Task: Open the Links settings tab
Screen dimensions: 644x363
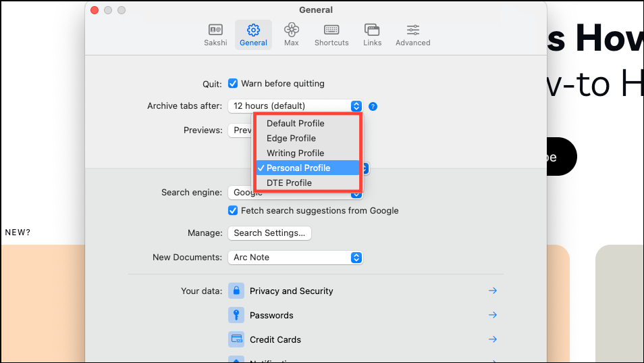Action: coord(372,35)
